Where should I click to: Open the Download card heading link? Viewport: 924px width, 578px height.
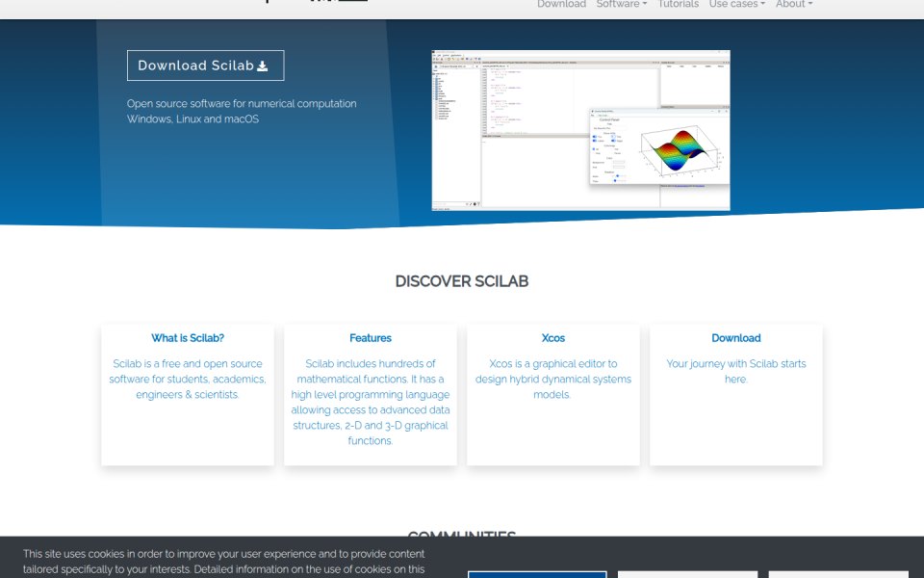click(x=736, y=338)
